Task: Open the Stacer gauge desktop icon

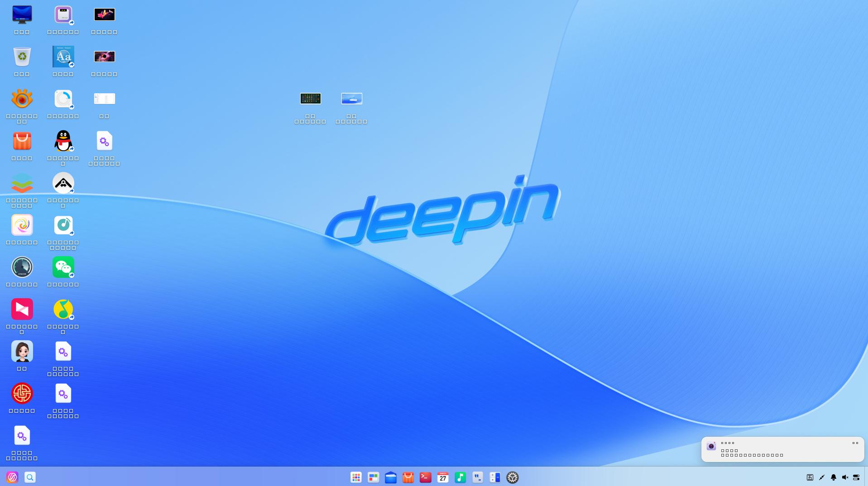Action: click(22, 267)
